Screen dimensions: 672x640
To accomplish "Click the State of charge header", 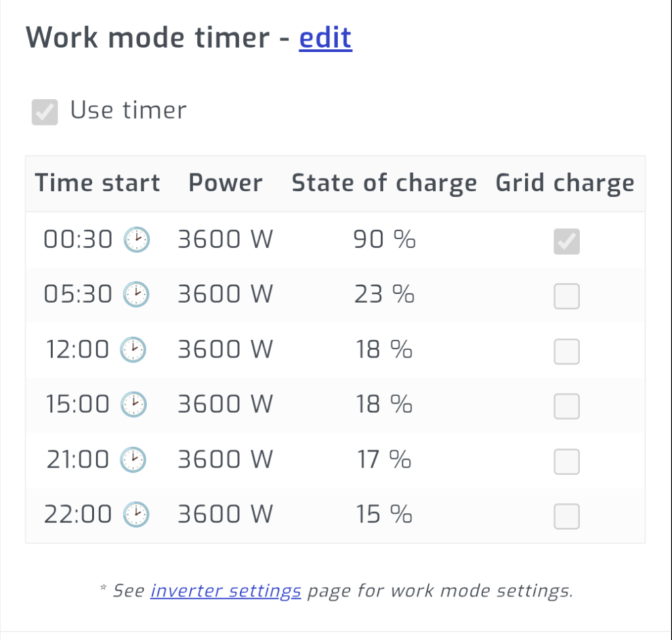I will [384, 183].
